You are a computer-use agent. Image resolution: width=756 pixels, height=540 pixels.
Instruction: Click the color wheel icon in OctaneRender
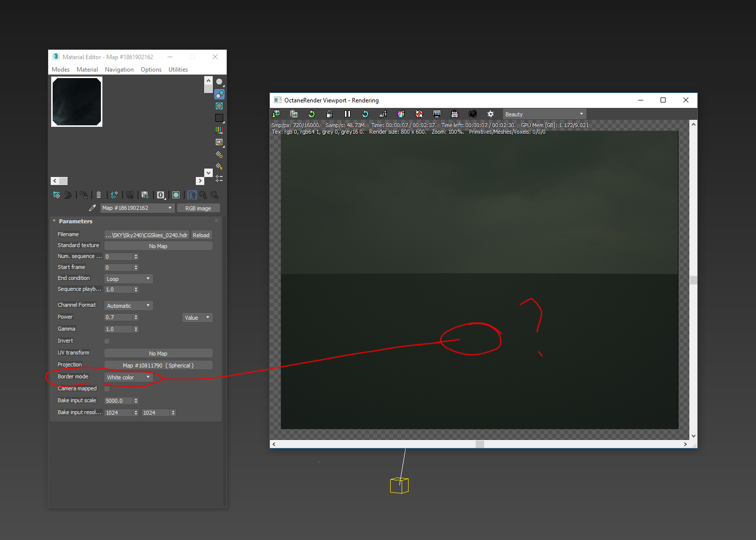pyautogui.click(x=401, y=114)
